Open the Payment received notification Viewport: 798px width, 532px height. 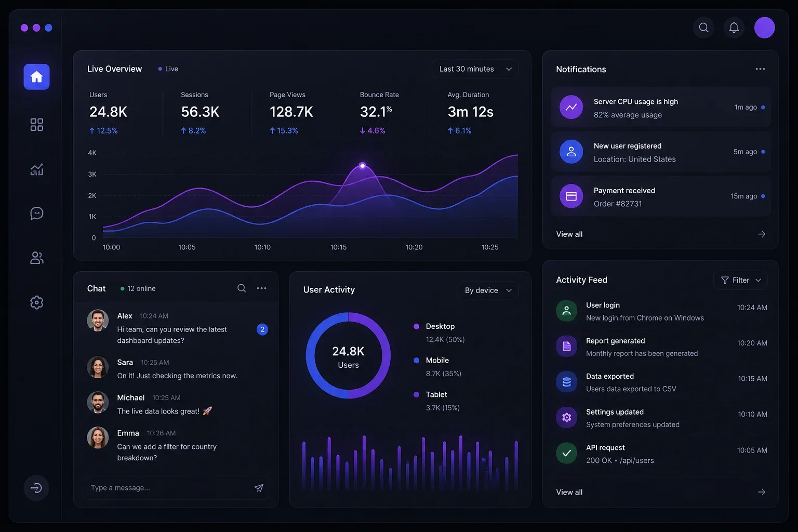click(661, 196)
